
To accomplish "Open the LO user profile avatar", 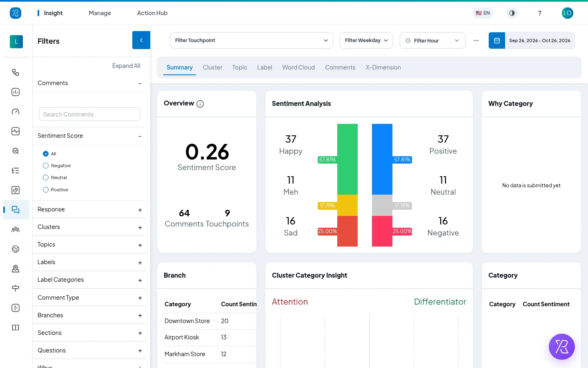I will pos(568,13).
